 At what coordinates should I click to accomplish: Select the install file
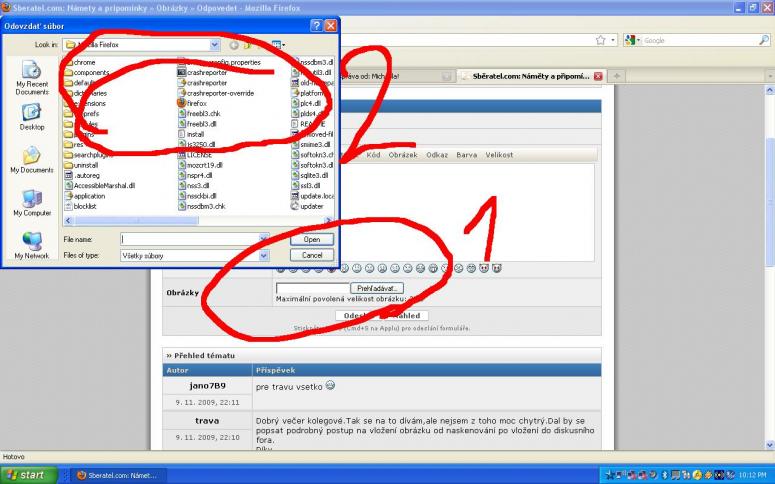pos(191,134)
